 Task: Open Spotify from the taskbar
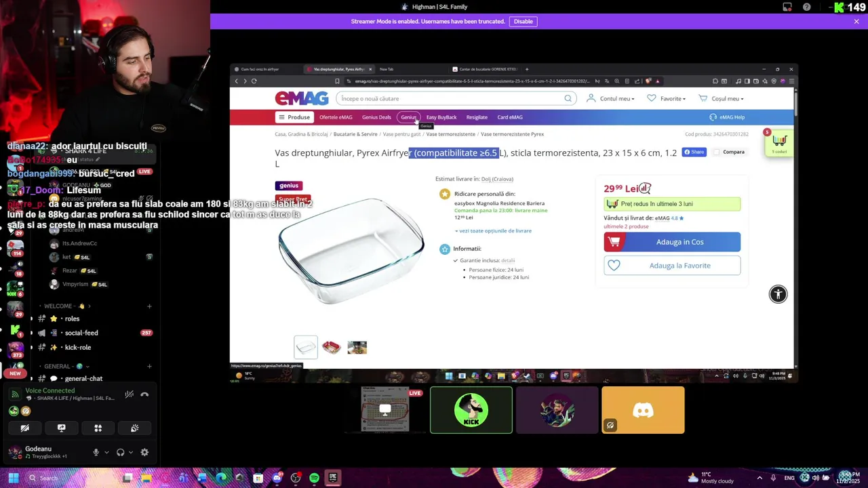click(x=314, y=478)
